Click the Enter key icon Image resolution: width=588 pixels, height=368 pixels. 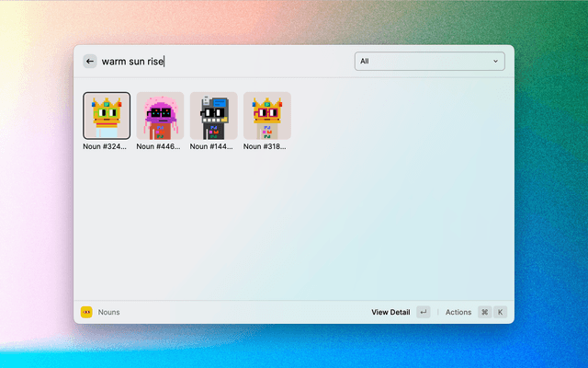pos(423,313)
